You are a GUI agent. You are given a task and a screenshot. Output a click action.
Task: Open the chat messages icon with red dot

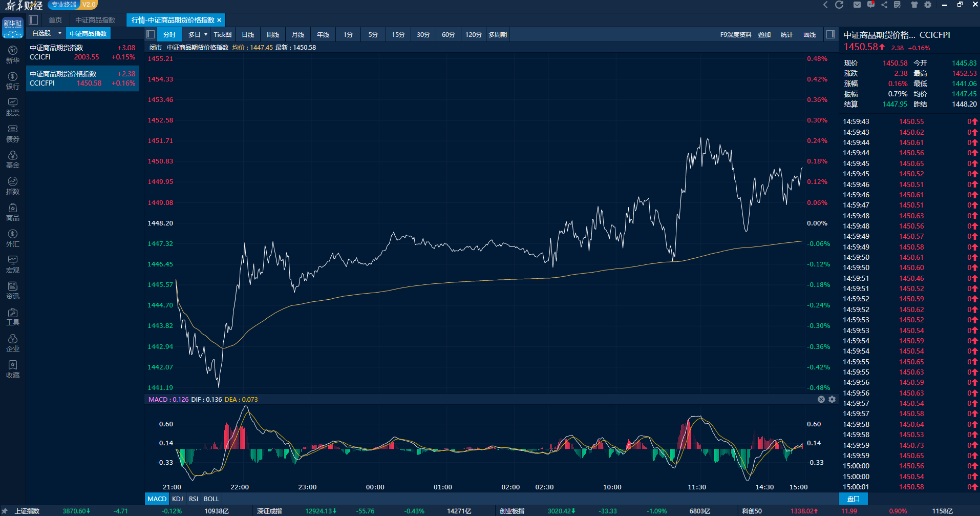tap(871, 5)
